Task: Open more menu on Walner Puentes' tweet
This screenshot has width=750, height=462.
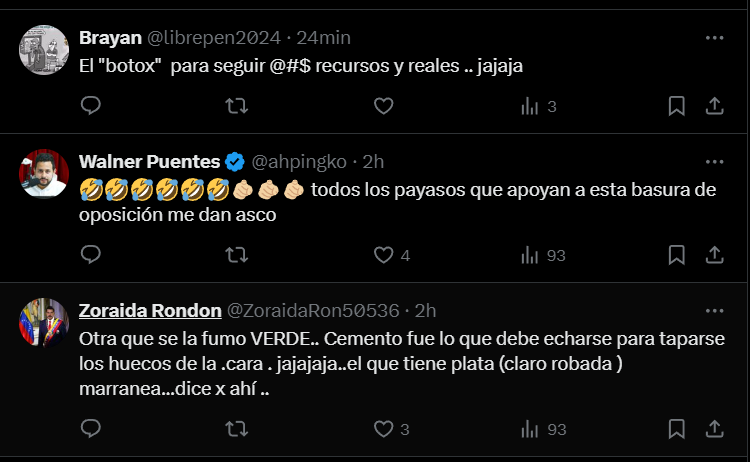Action: (x=714, y=161)
